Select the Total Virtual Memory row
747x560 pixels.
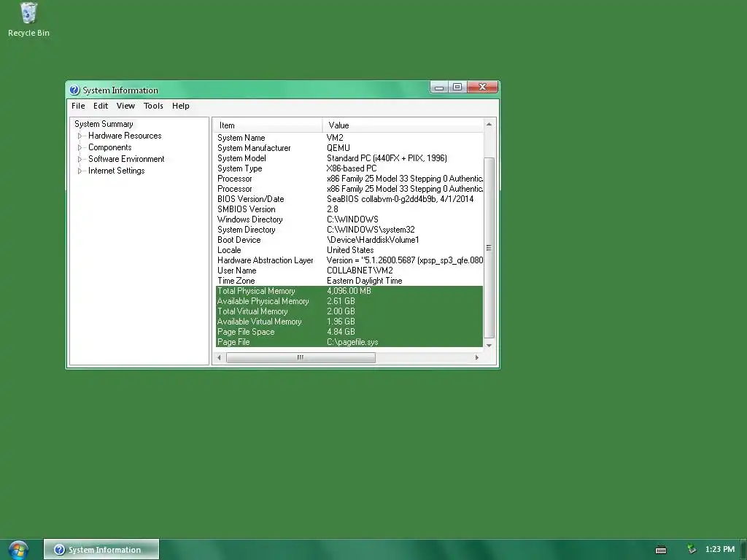click(x=349, y=311)
